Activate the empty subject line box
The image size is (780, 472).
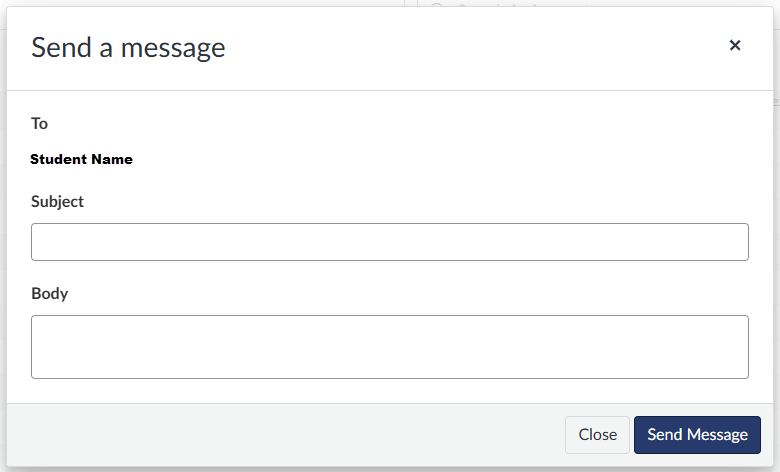390,242
